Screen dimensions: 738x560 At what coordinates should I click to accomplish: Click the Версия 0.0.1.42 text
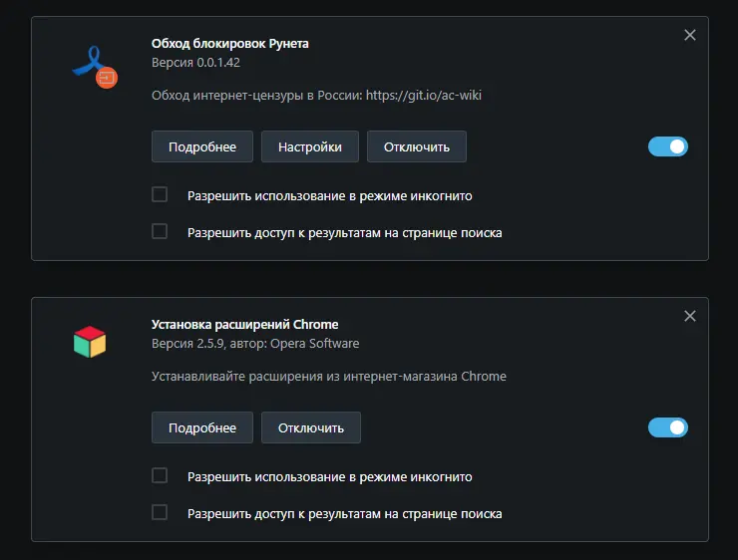point(195,63)
